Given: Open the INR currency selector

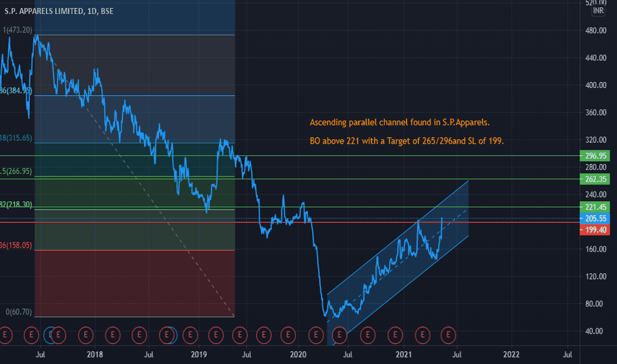Looking at the screenshot, I should 598,11.
